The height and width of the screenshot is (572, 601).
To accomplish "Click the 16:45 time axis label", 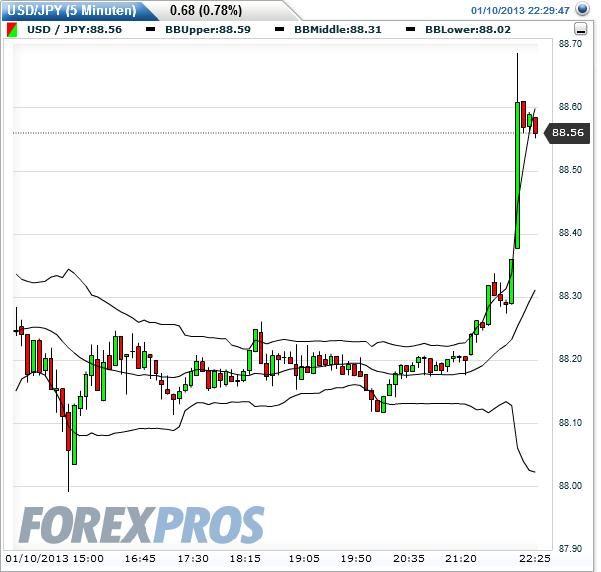I will point(140,559).
